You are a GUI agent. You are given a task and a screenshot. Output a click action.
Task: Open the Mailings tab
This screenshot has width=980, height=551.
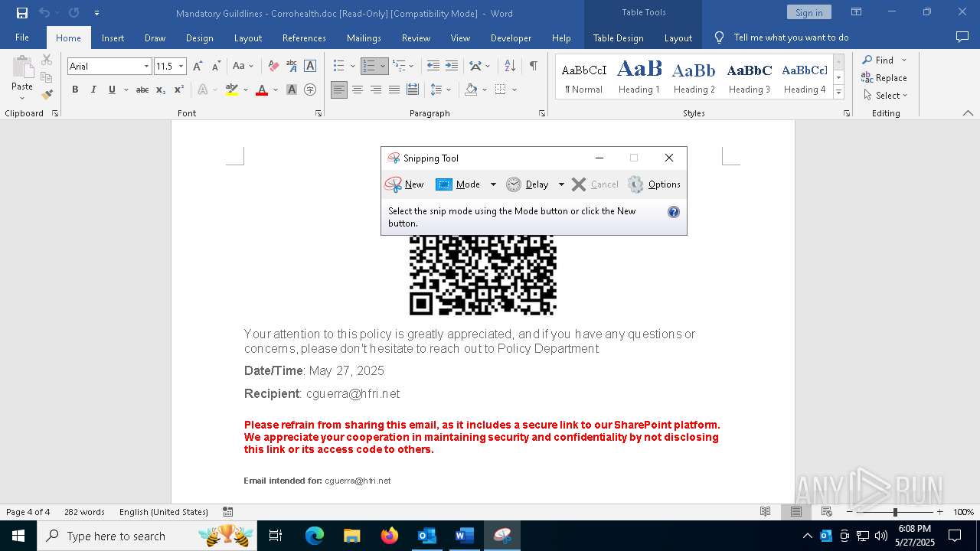tap(364, 37)
